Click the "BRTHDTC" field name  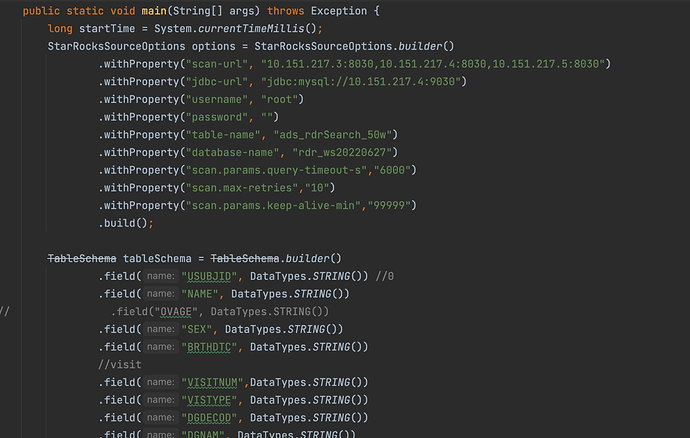[x=209, y=347]
